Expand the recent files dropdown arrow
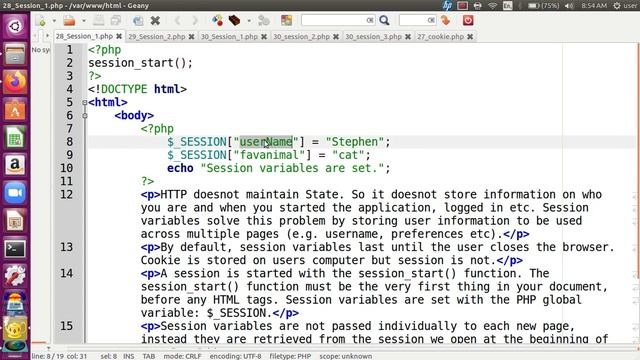Viewport: 640px width, 360px height. point(84,20)
